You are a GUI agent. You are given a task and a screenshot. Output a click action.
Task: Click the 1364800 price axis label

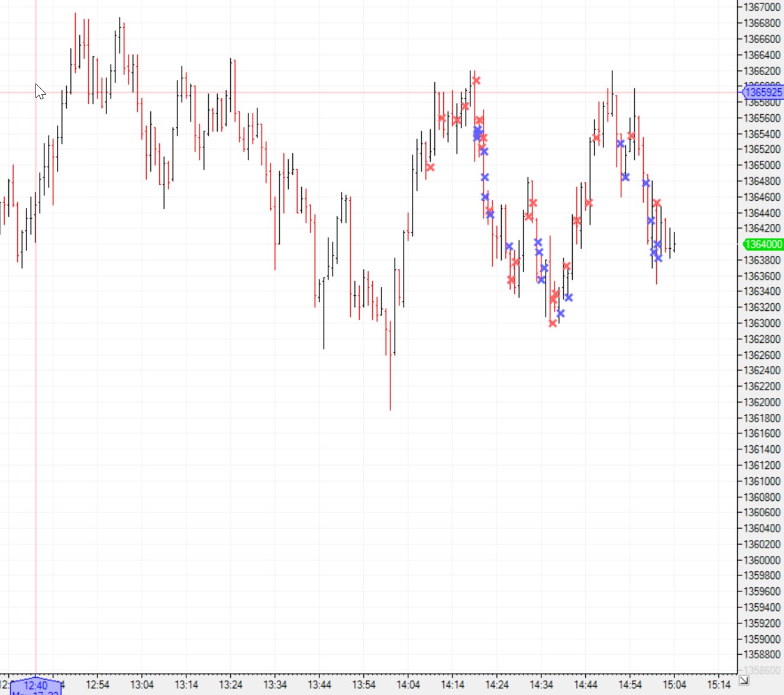pyautogui.click(x=762, y=181)
